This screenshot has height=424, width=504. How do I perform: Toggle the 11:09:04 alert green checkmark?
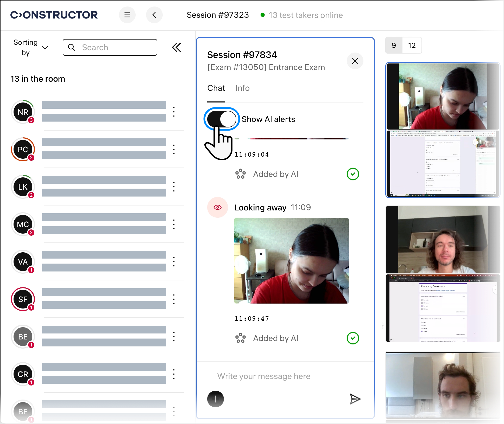click(353, 174)
